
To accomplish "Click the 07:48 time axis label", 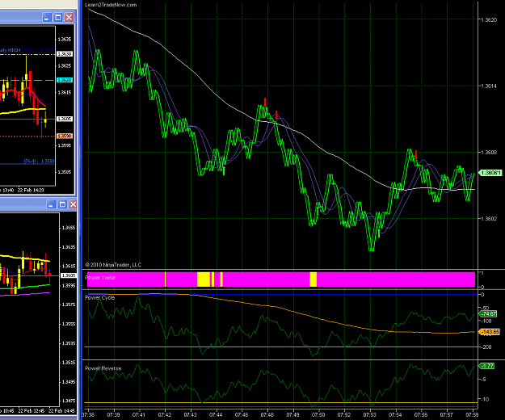I will (x=267, y=415).
